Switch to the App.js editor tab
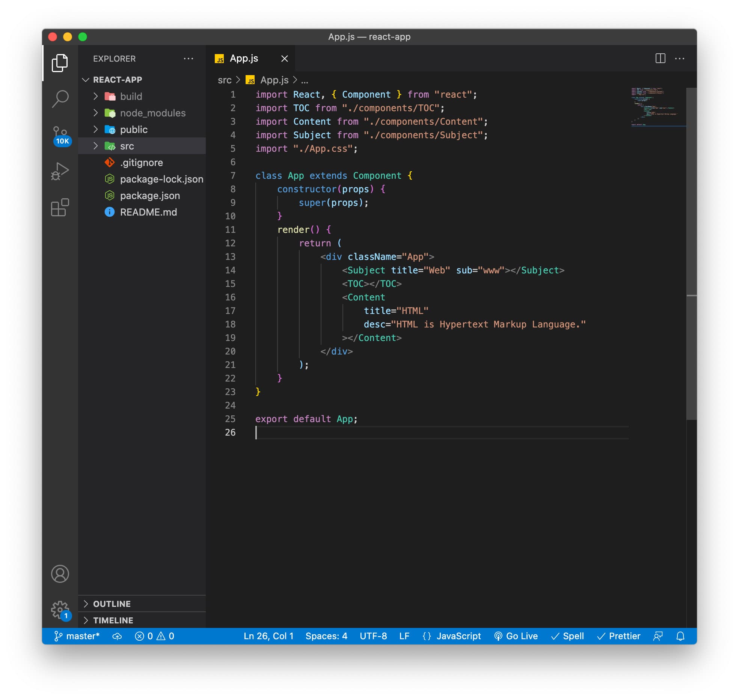The height and width of the screenshot is (700, 739). coord(243,59)
